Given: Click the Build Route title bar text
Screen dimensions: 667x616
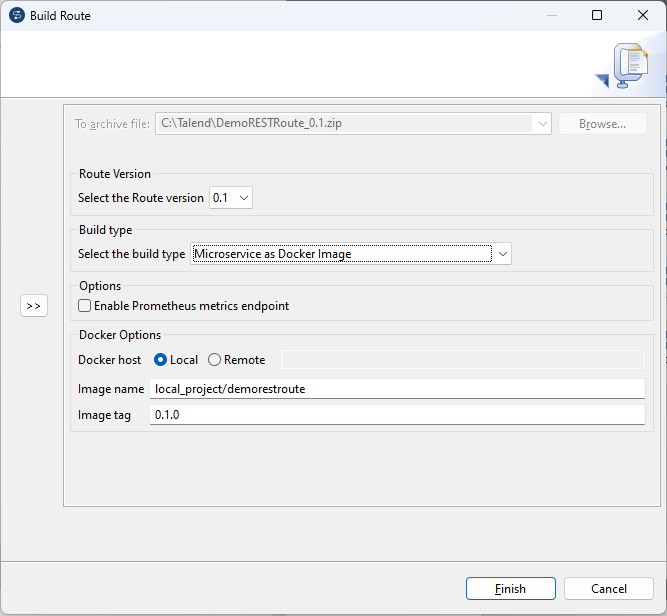Looking at the screenshot, I should coord(60,15).
